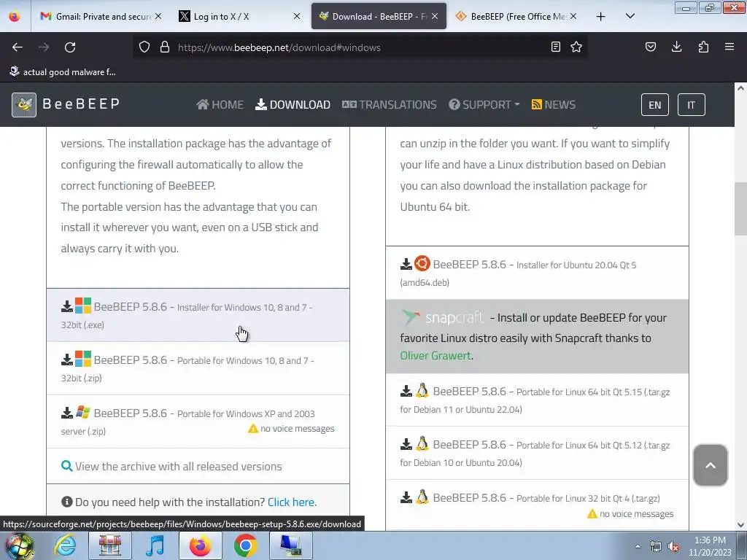Open the music note app on taskbar
The image size is (747, 560).
pyautogui.click(x=155, y=545)
